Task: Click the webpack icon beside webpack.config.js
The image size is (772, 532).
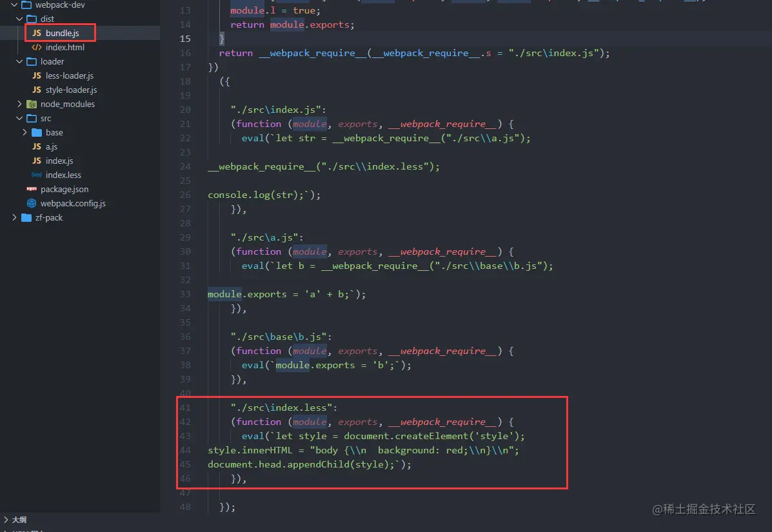Action: pyautogui.click(x=32, y=203)
